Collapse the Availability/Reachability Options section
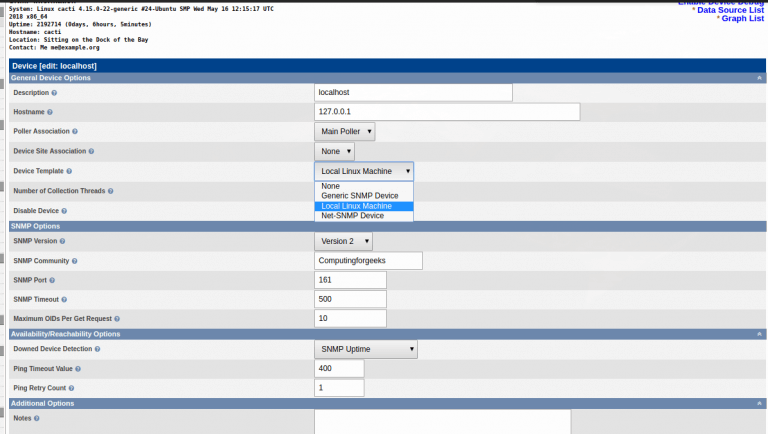This screenshot has height=434, width=768. (x=761, y=334)
